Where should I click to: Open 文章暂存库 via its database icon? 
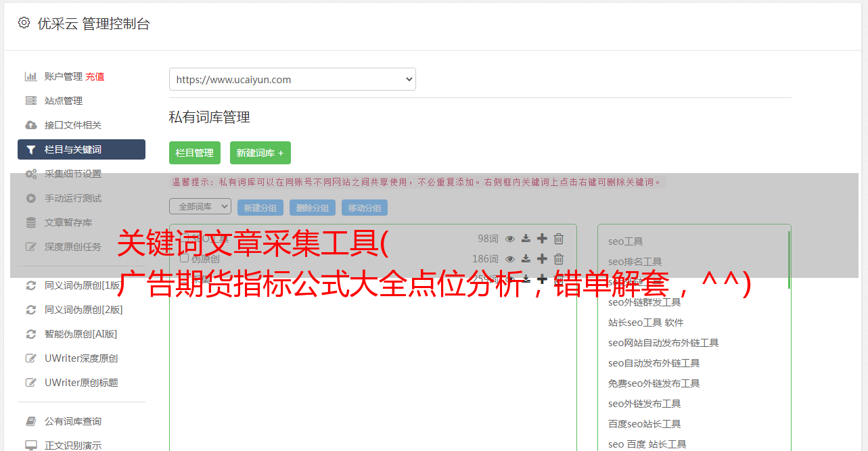point(31,222)
